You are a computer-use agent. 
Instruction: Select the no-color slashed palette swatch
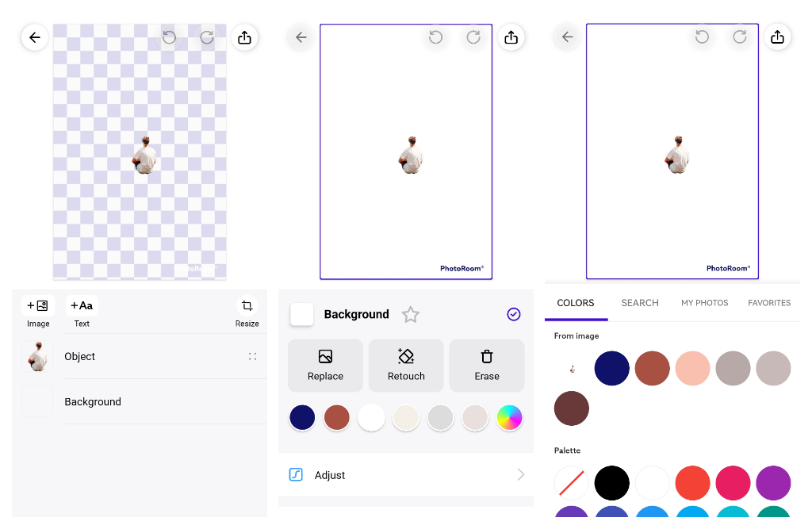pos(571,482)
